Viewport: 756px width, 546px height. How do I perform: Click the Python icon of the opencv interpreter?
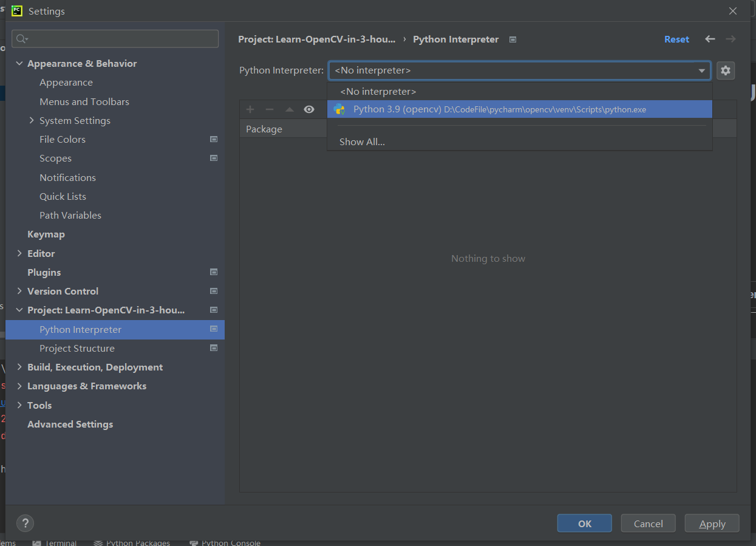coord(339,109)
